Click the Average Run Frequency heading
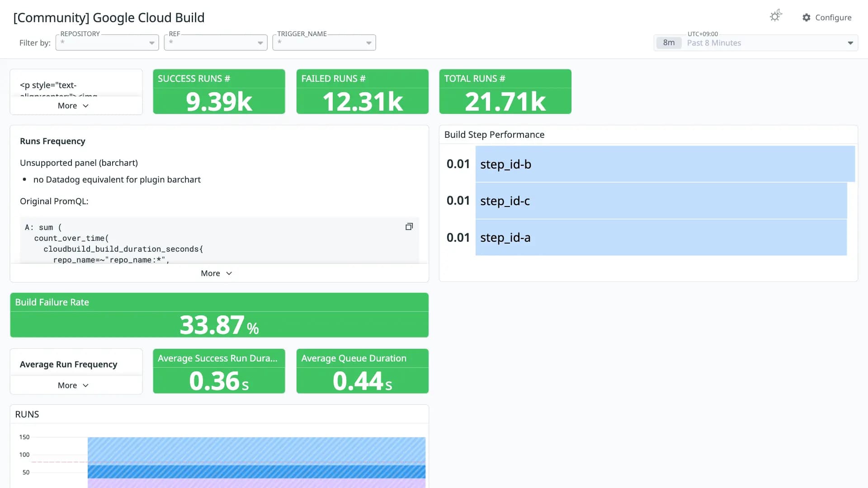This screenshot has height=488, width=868. point(69,364)
